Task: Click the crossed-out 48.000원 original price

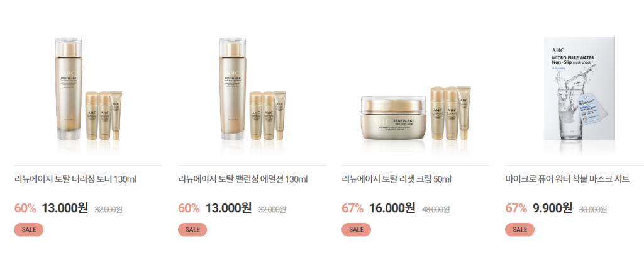Action: tap(436, 210)
